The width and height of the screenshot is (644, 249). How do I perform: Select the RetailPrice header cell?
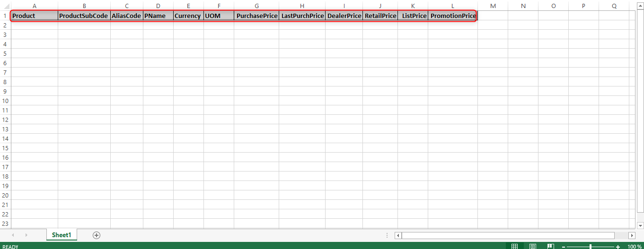tap(380, 16)
